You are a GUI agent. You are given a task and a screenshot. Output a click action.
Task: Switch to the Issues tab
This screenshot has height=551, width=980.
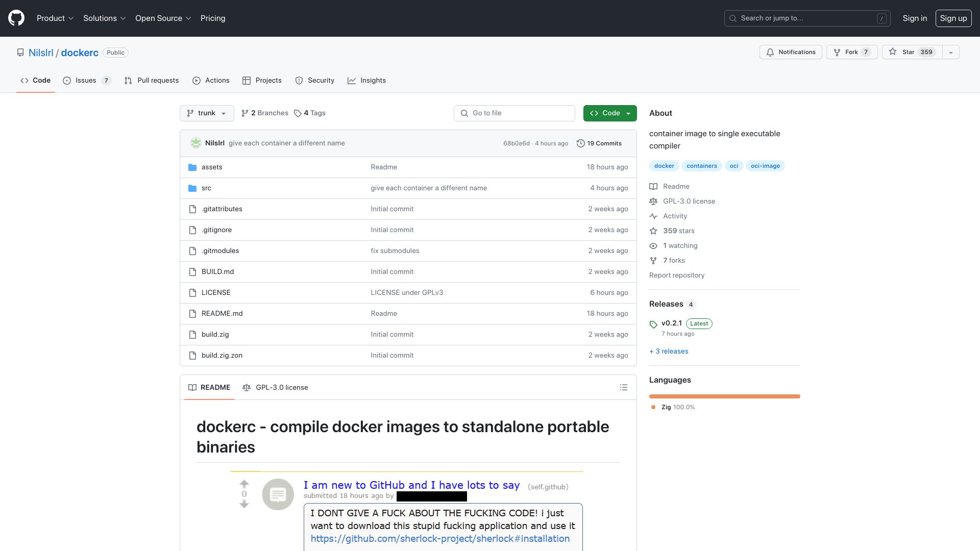click(86, 81)
